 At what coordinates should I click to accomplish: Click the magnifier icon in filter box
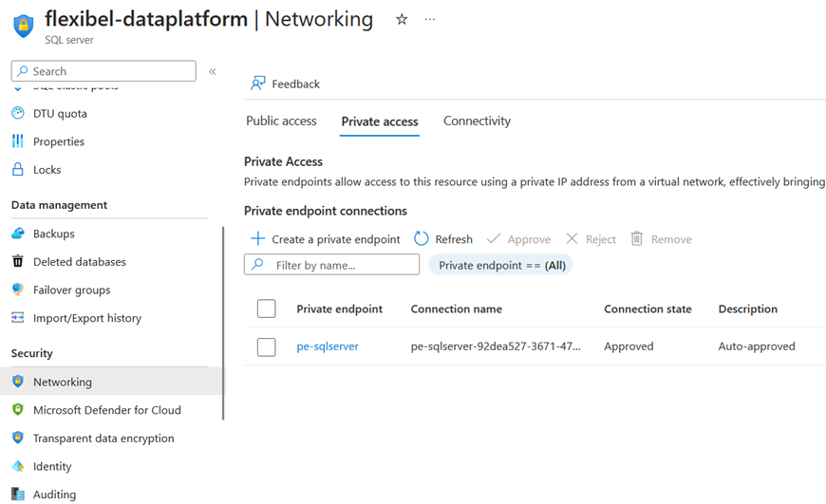coord(257,264)
